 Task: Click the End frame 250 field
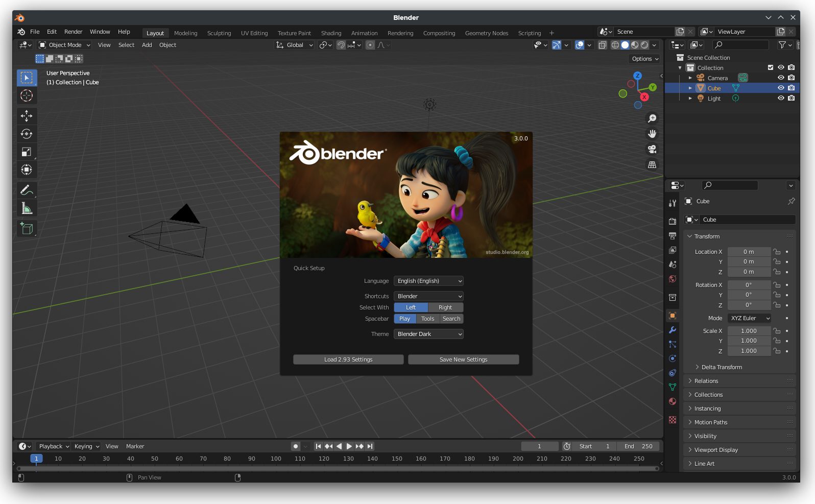(638, 446)
